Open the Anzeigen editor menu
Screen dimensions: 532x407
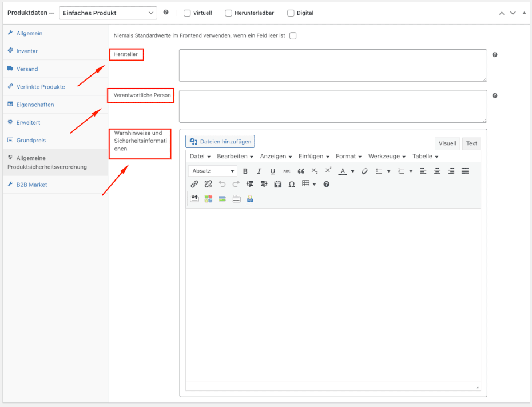[x=276, y=157]
